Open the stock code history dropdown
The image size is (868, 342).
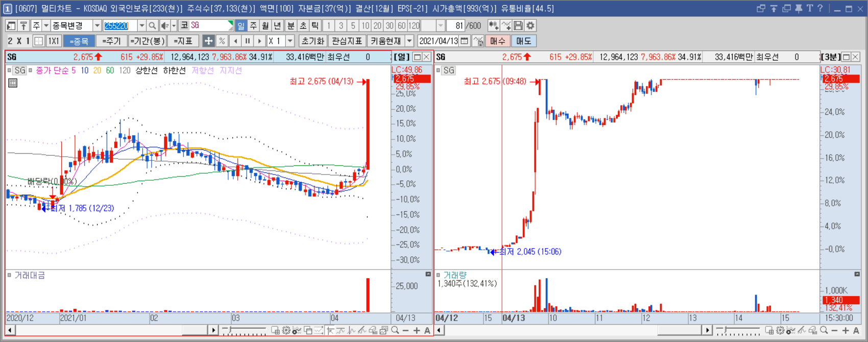tap(142, 26)
